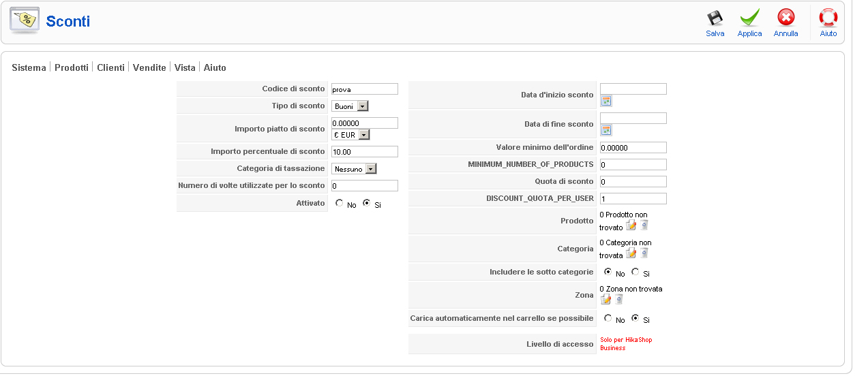Open the Tipo di sconto dropdown

coord(350,106)
